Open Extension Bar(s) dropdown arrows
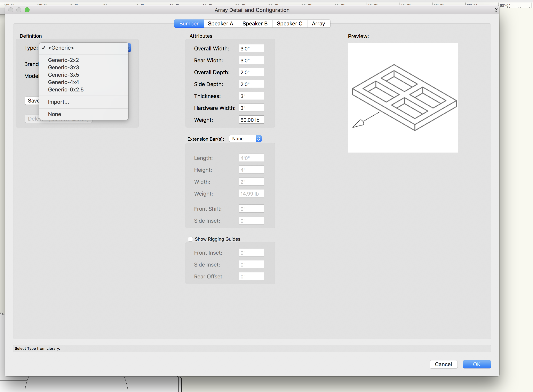Viewport: 533px width, 392px height. click(258, 139)
